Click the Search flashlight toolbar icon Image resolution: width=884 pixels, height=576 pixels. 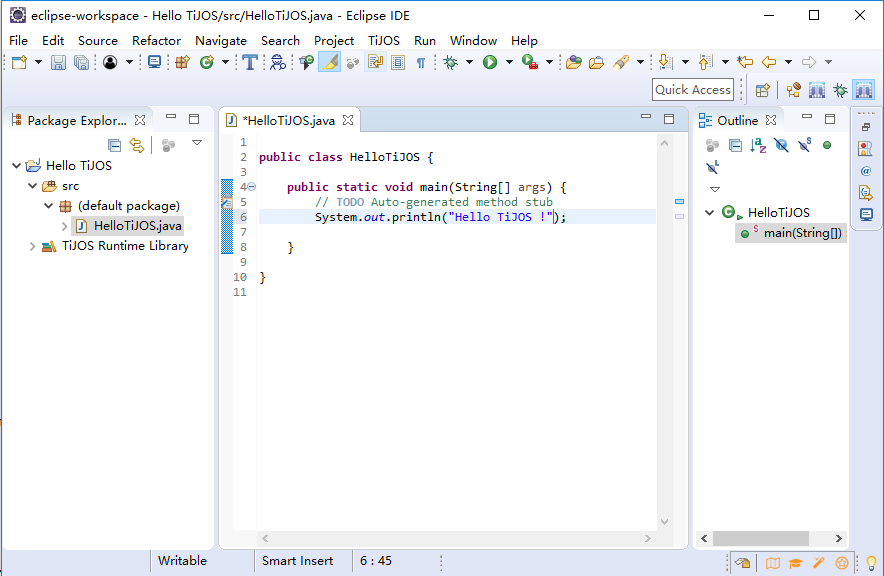pyautogui.click(x=621, y=62)
